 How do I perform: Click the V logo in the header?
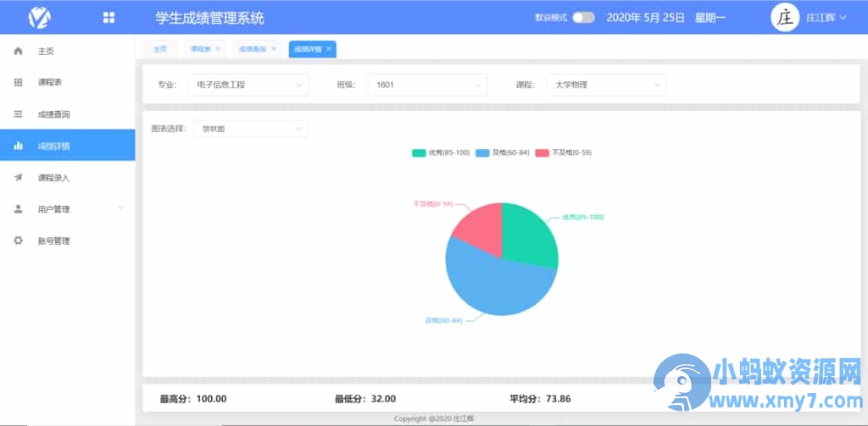pos(40,17)
